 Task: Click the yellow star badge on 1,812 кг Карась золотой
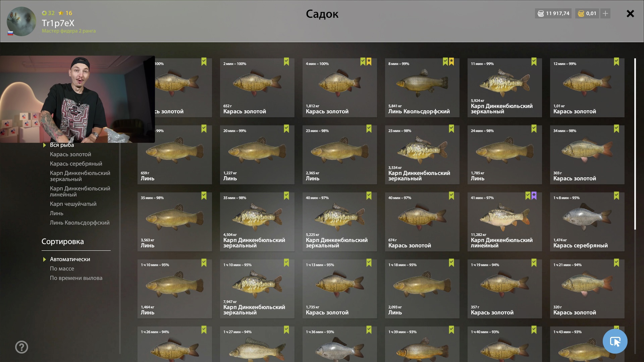click(369, 62)
